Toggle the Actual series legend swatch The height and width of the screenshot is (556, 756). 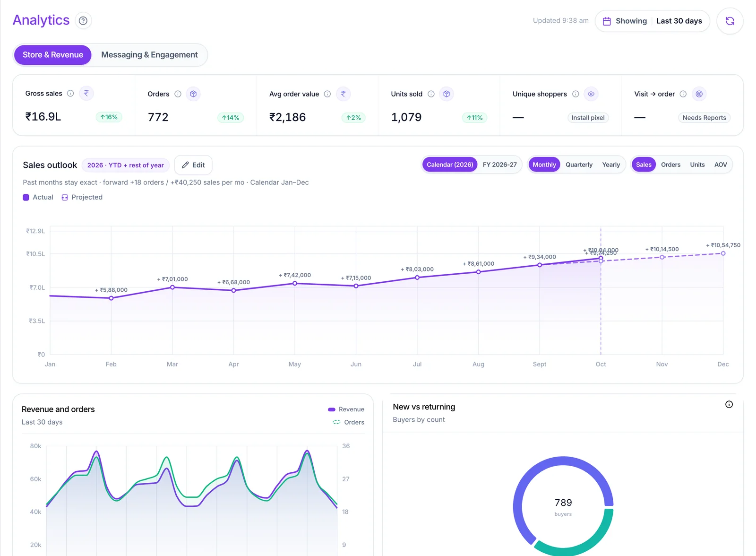26,197
